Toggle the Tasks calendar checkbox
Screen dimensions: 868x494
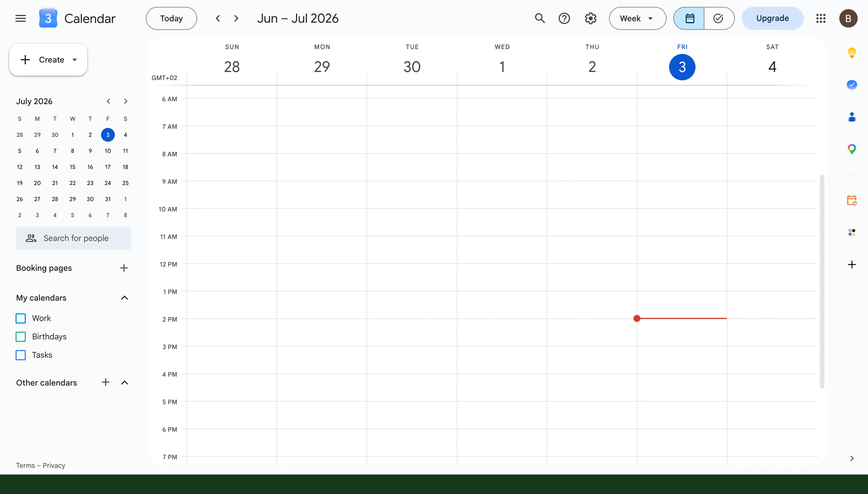coord(21,355)
